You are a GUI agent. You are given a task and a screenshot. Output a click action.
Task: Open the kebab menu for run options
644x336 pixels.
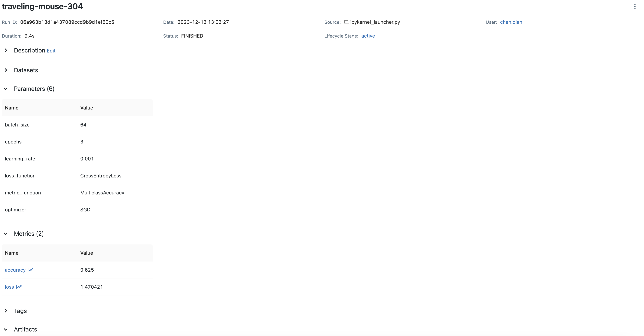click(x=635, y=6)
